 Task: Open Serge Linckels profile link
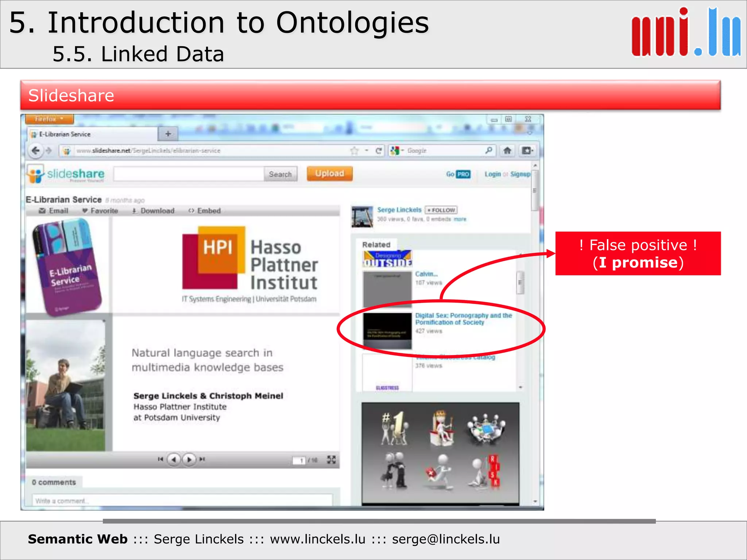(x=399, y=210)
